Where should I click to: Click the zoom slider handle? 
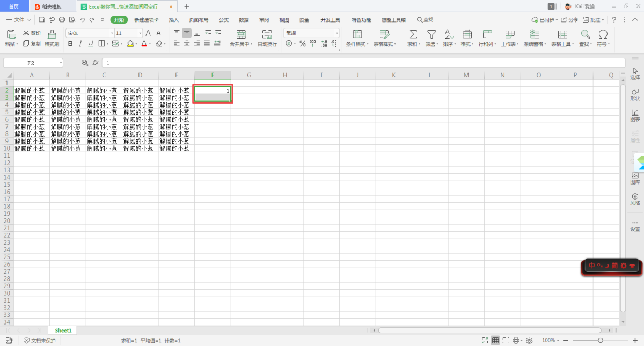click(x=601, y=340)
